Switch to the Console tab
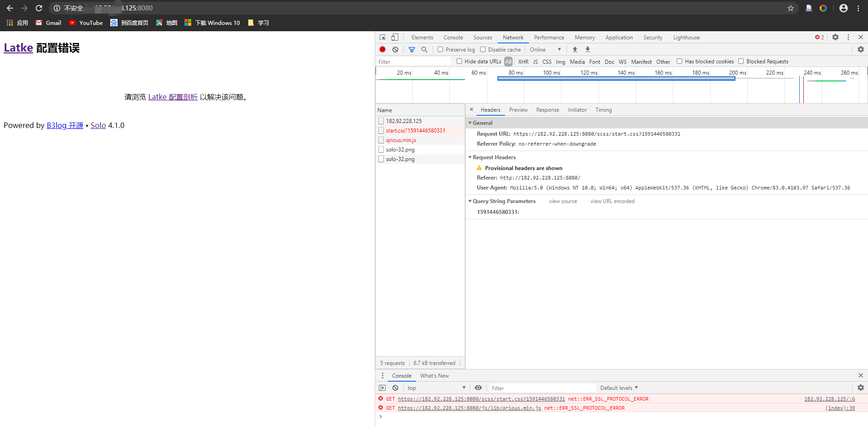This screenshot has height=426, width=868. coord(453,38)
